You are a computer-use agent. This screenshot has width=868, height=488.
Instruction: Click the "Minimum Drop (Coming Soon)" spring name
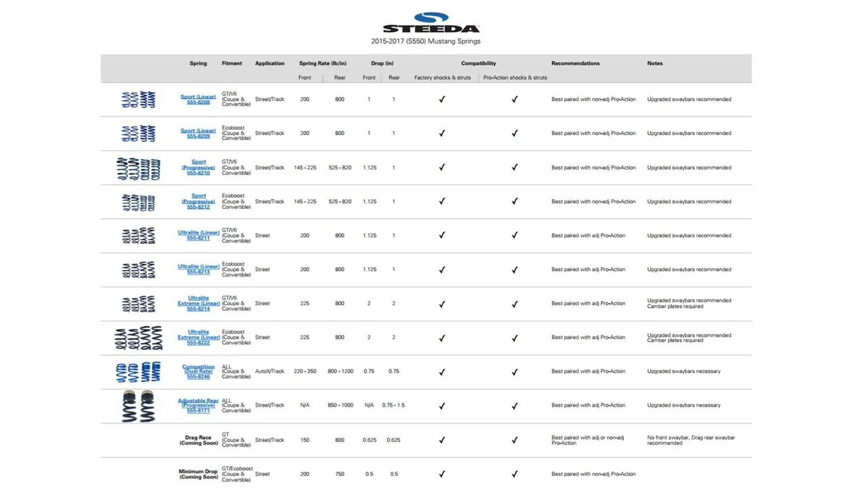(199, 474)
